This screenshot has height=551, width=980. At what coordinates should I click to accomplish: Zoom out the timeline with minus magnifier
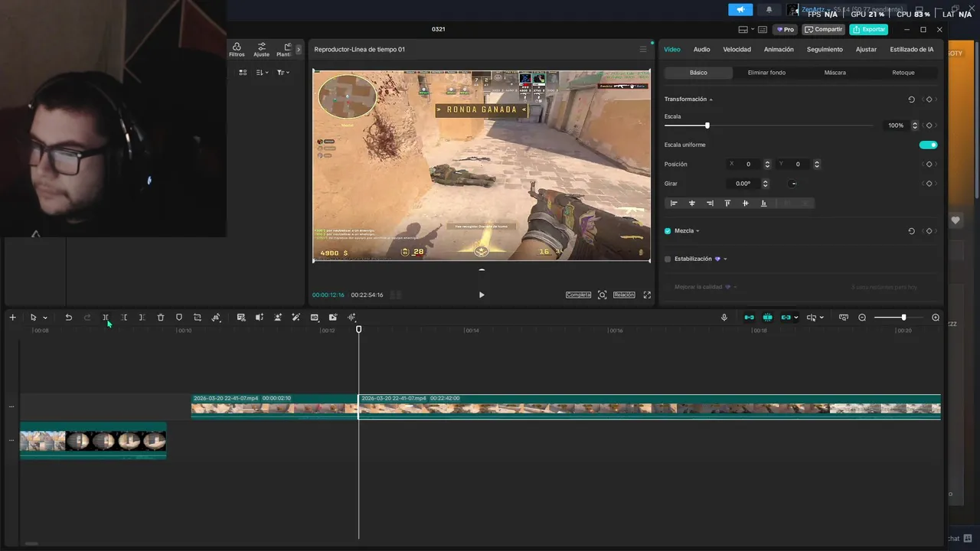tap(862, 318)
